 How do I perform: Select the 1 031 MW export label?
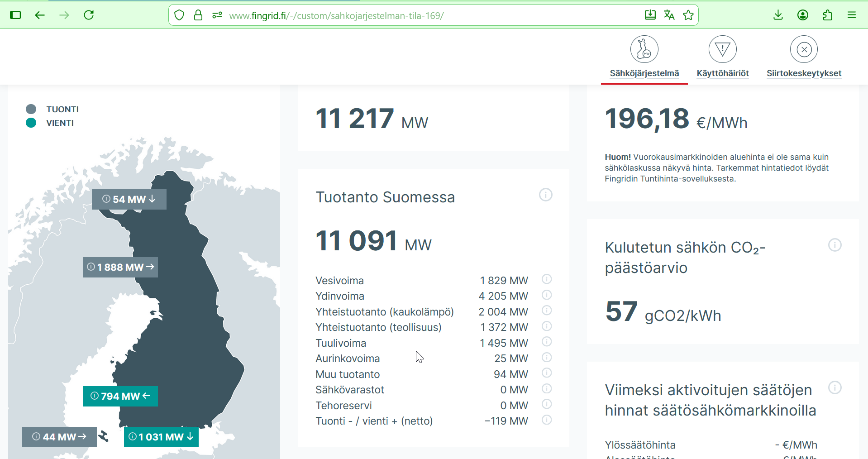[x=161, y=437]
